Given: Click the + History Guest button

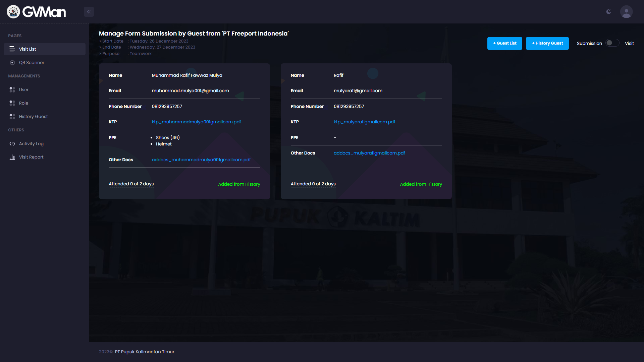Looking at the screenshot, I should coord(547,43).
